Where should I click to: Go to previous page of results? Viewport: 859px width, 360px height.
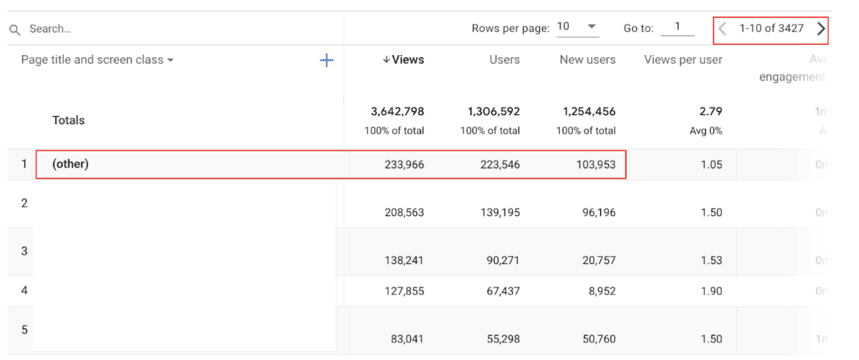click(723, 28)
